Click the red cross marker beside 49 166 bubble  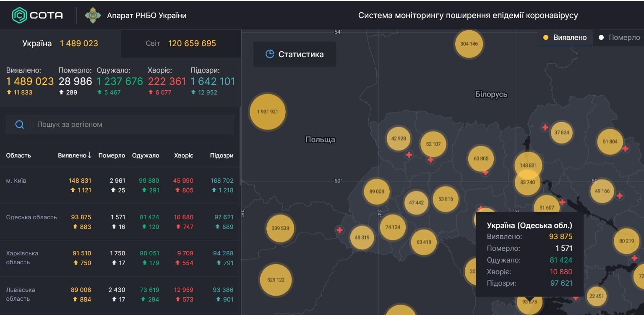pos(619,196)
